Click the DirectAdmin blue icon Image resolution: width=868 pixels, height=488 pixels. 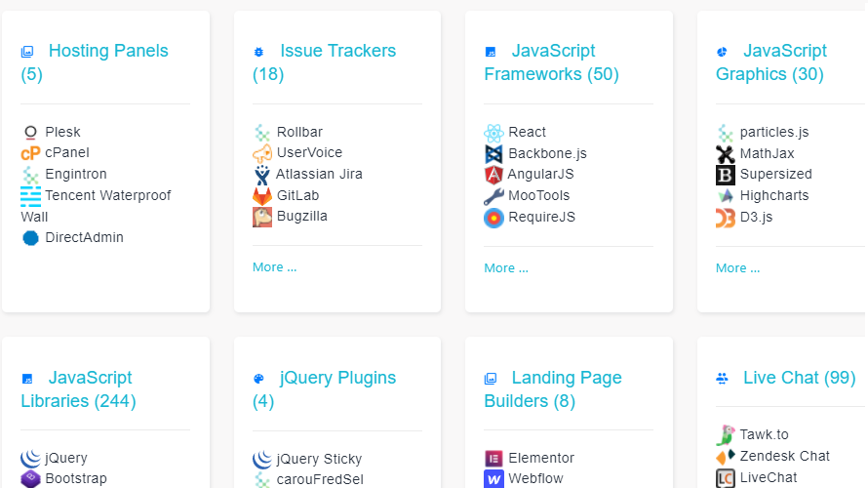[x=30, y=238]
